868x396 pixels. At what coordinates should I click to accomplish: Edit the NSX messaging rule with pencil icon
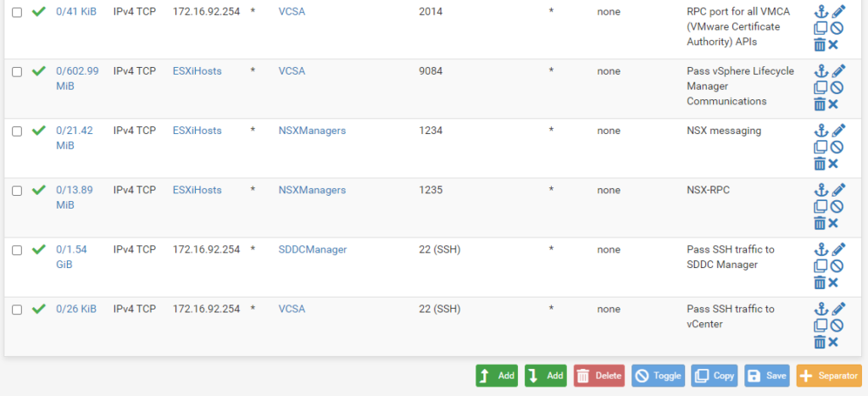838,131
